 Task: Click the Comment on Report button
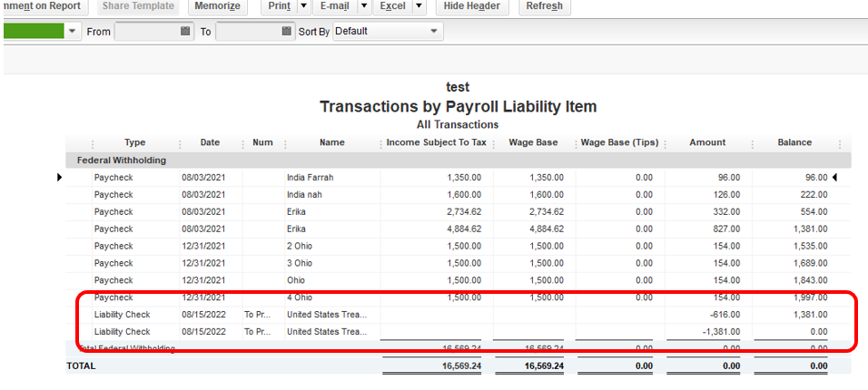(x=44, y=6)
